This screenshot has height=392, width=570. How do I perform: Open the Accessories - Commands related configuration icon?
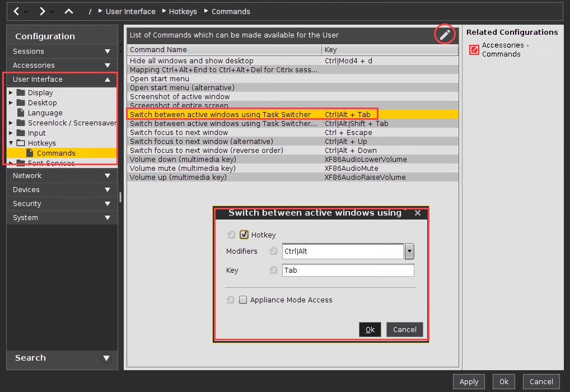coord(474,50)
